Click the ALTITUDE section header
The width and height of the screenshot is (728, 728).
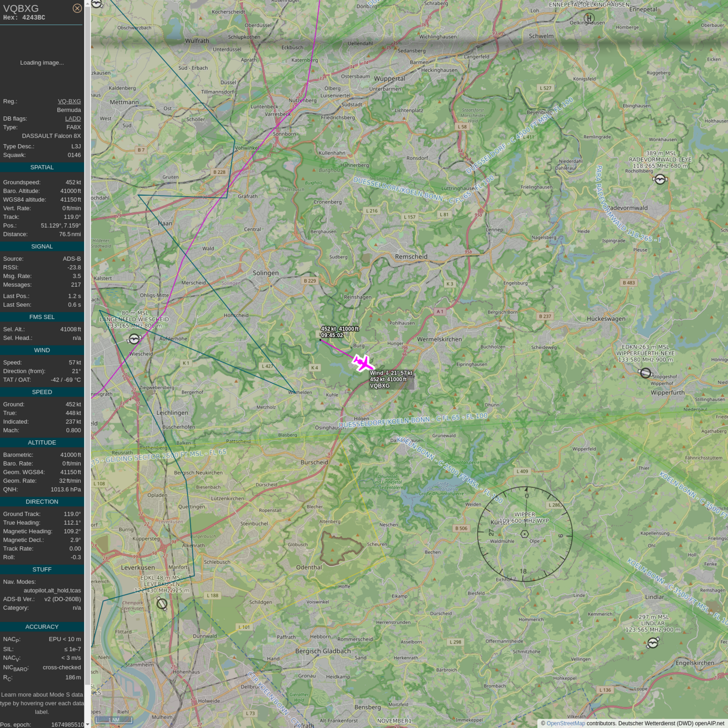[42, 442]
